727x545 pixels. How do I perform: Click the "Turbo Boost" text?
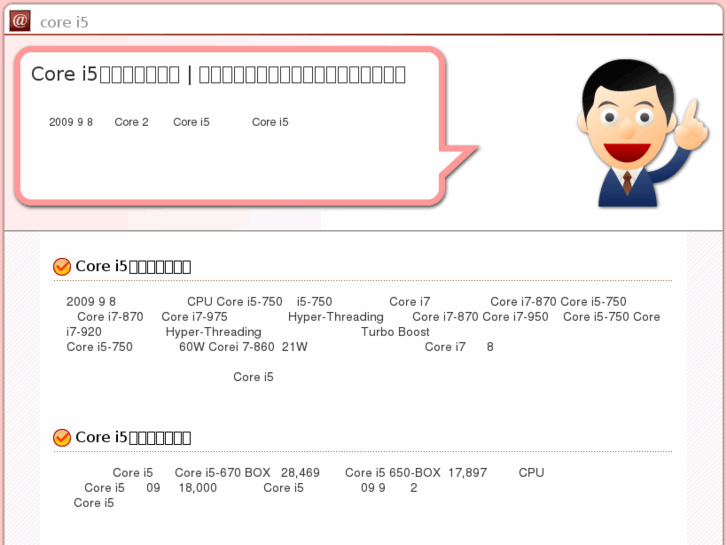tap(395, 332)
